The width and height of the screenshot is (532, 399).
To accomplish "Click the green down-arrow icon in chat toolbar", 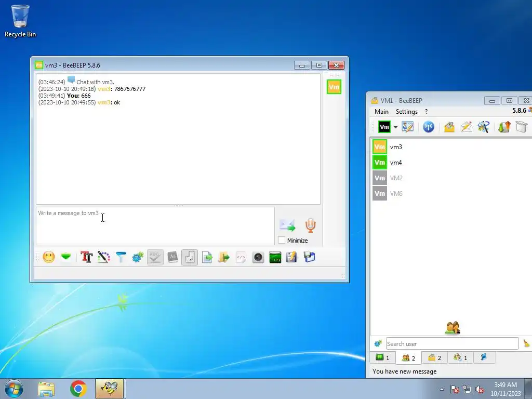I will point(66,257).
